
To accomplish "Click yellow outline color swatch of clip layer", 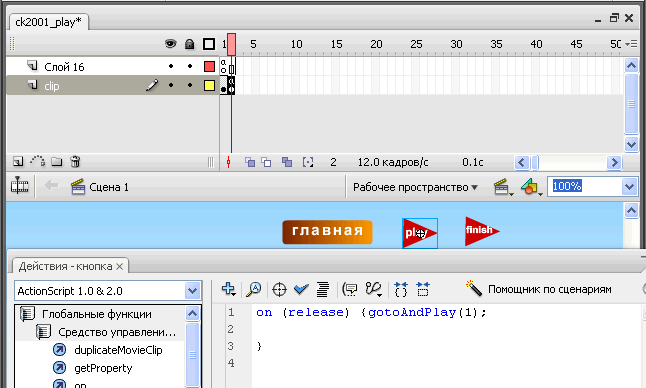I will (x=209, y=85).
